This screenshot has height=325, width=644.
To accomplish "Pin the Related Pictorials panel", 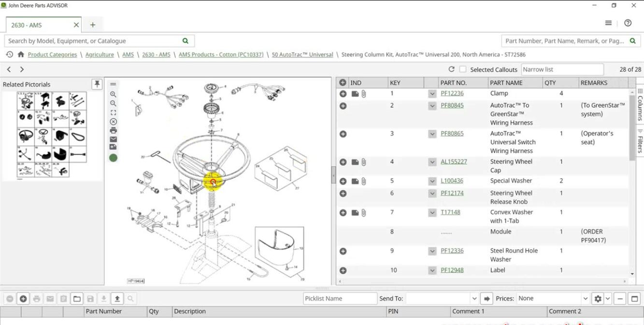I will 97,84.
